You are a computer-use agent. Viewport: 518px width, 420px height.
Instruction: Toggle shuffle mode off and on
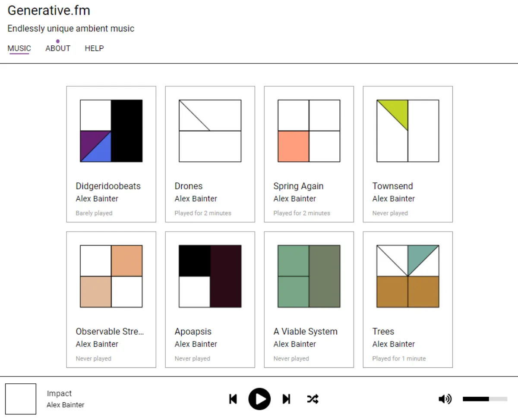click(x=313, y=399)
